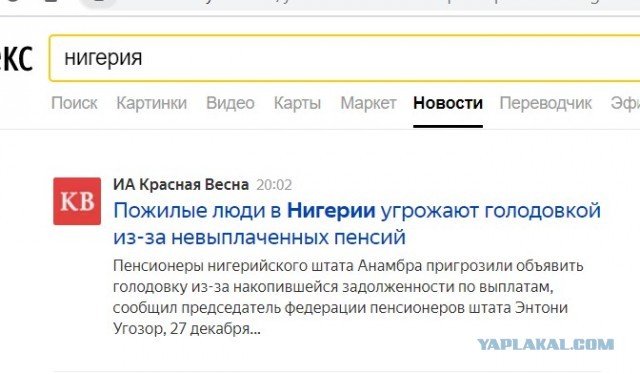Open the Переводчик tab
The height and width of the screenshot is (374, 640).
tap(546, 103)
